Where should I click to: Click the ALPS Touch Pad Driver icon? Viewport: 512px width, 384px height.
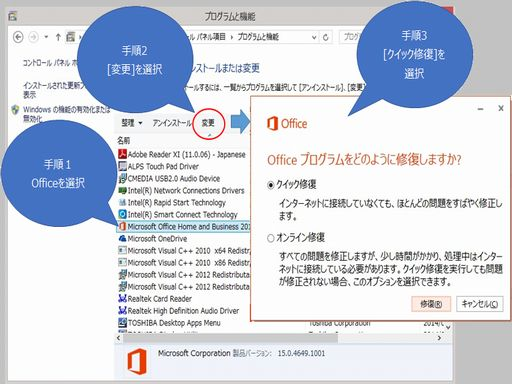click(122, 166)
